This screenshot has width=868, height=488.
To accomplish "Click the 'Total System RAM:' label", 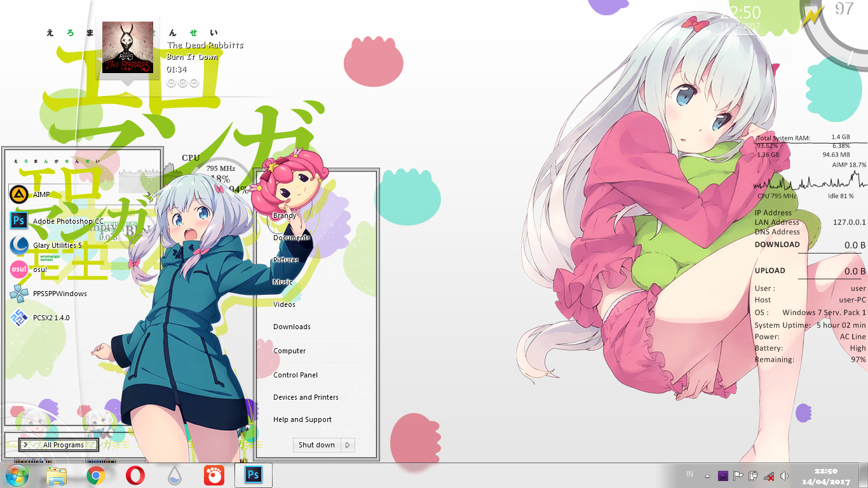I will [783, 138].
